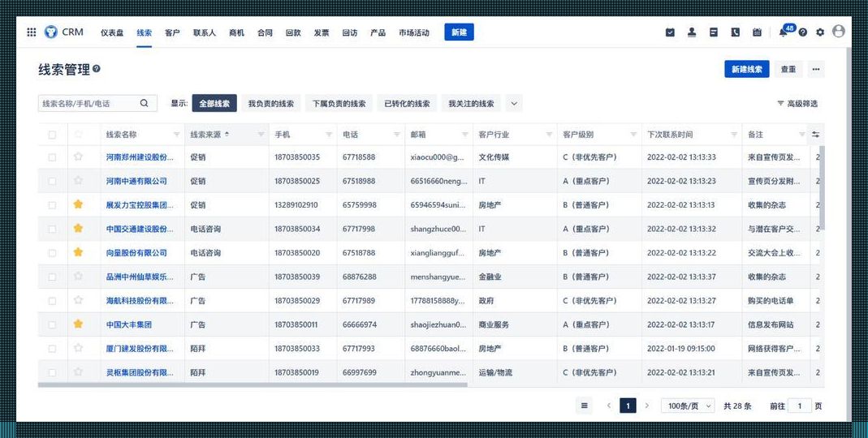Star the 品洲中州仙草娱乐 lead
Image resolution: width=868 pixels, height=438 pixels.
coord(78,276)
